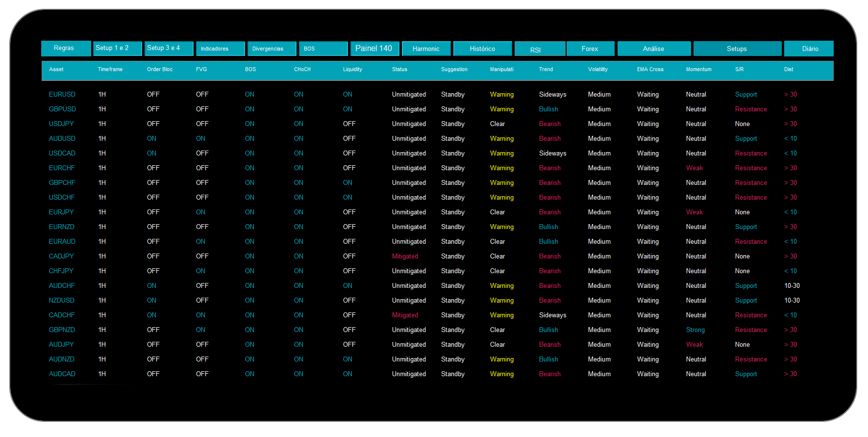Select the EURJPY asset name
The image size is (868, 437).
pyautogui.click(x=61, y=212)
